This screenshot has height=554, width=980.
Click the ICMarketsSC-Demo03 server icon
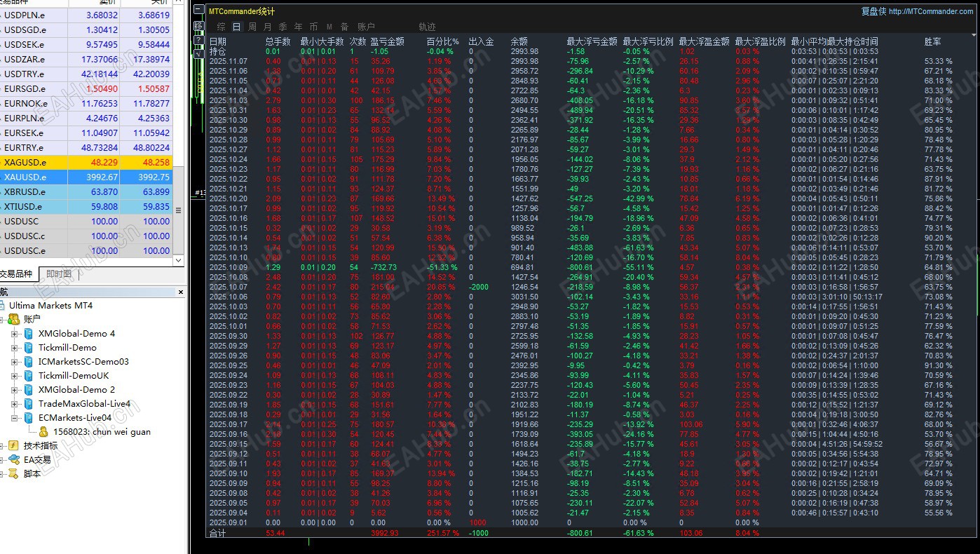[29, 362]
